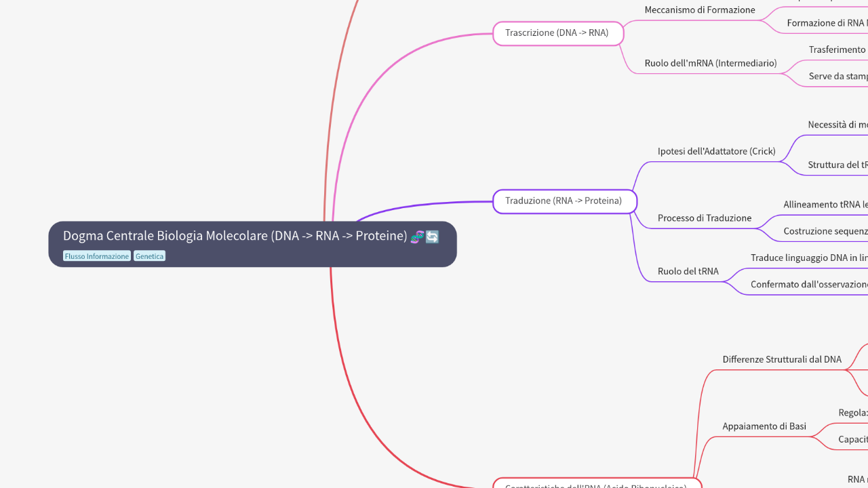This screenshot has width=868, height=488.
Task: Select the Flusso Informazione tag
Action: click(x=96, y=256)
